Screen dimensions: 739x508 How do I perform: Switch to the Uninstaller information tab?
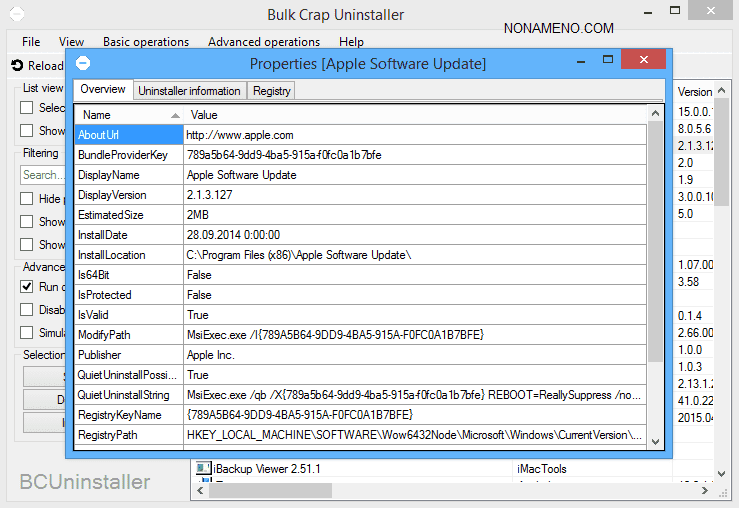point(189,91)
